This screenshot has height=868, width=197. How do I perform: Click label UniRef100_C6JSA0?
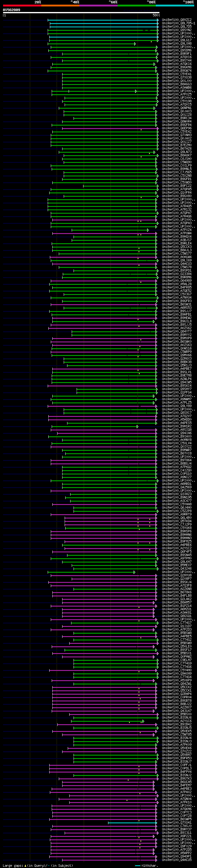pos(177,159)
